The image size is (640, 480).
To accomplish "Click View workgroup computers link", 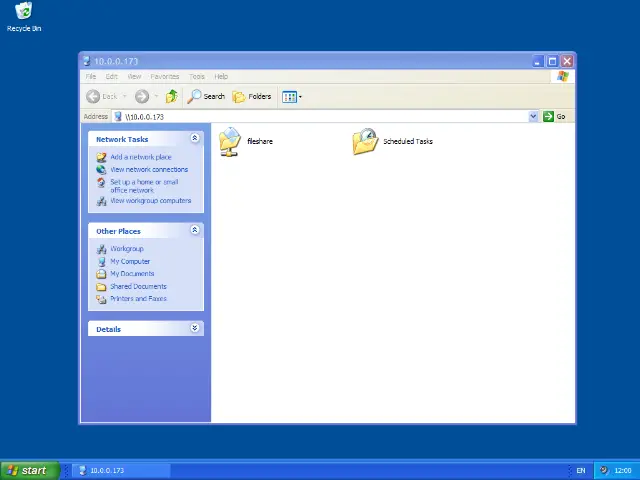I will 151,201.
